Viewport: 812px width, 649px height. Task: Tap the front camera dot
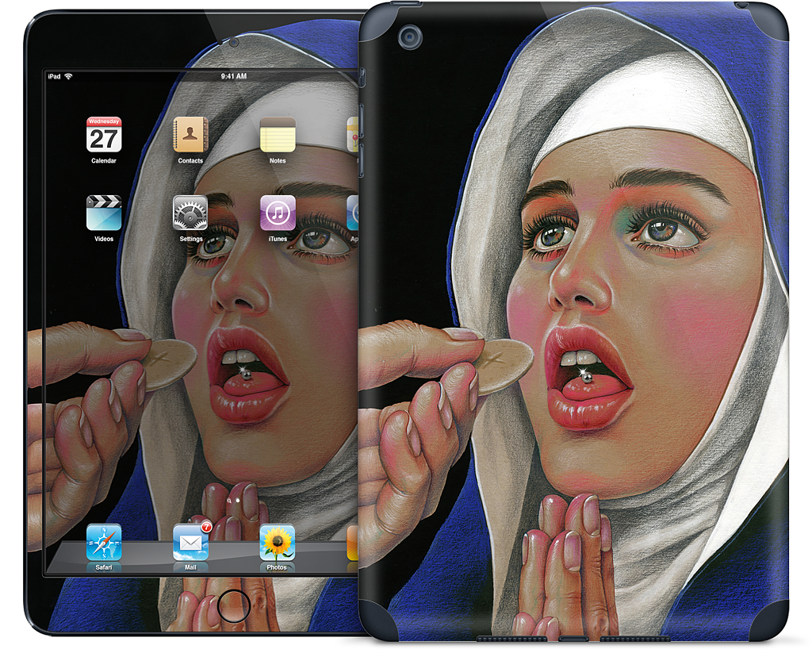(x=234, y=43)
